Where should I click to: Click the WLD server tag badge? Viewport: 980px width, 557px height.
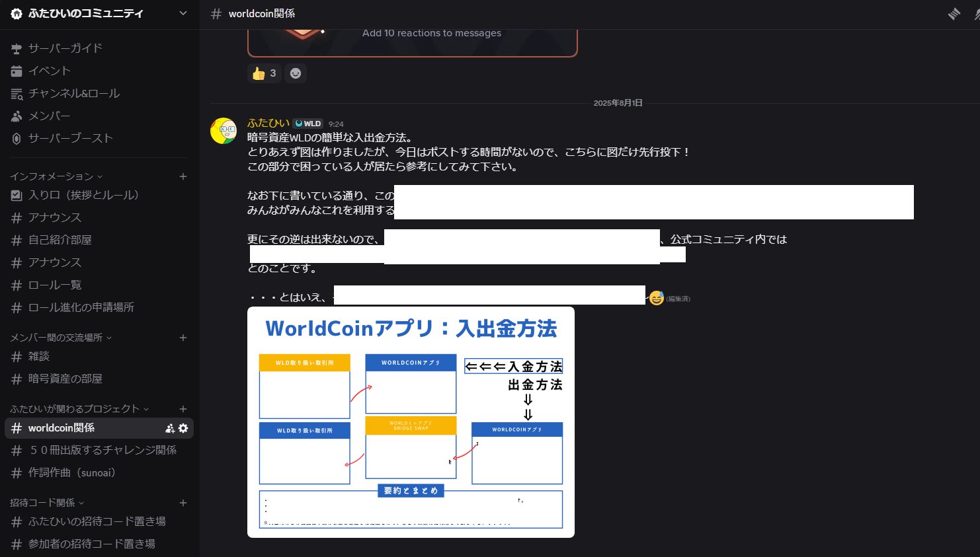coord(308,124)
